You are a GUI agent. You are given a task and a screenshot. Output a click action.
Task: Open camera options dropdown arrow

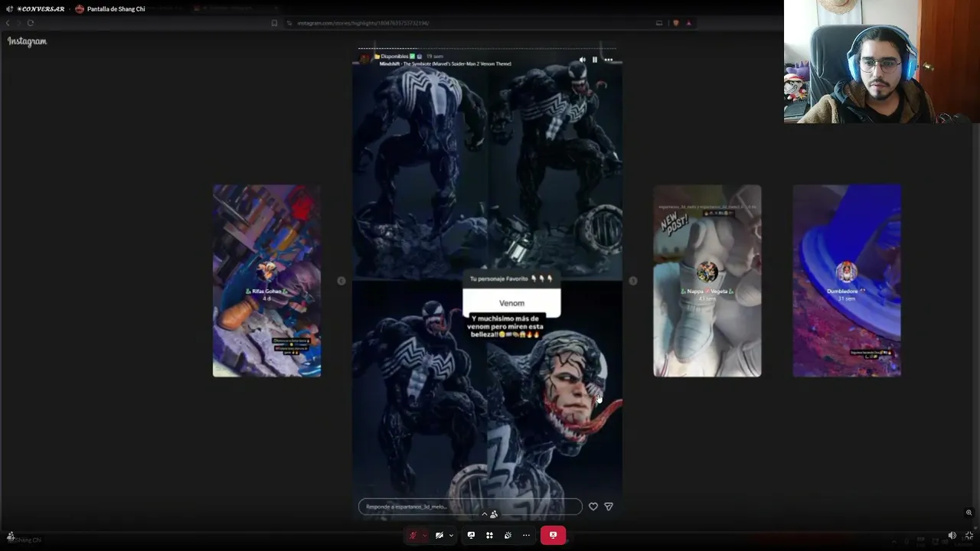point(451,535)
